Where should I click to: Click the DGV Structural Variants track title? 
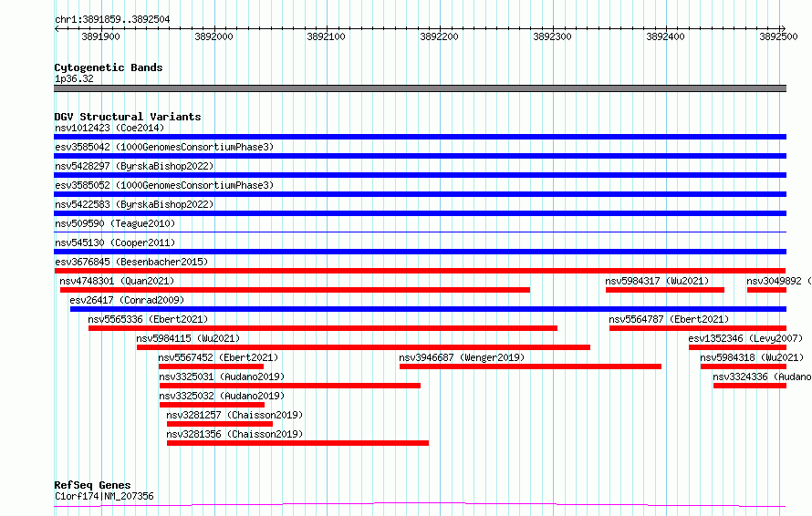[128, 117]
